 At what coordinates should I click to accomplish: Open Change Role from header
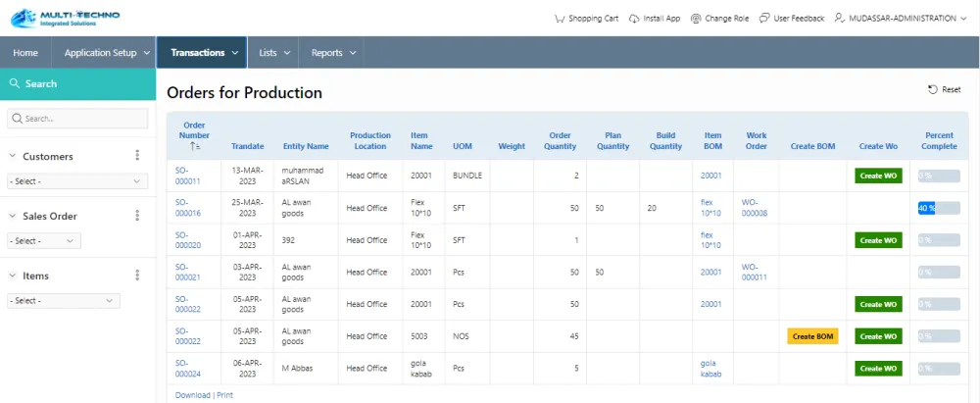pos(696,19)
